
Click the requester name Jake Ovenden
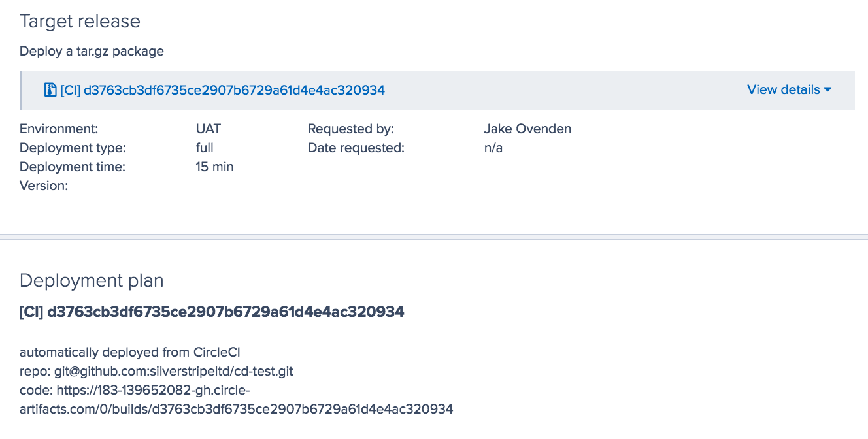528,129
